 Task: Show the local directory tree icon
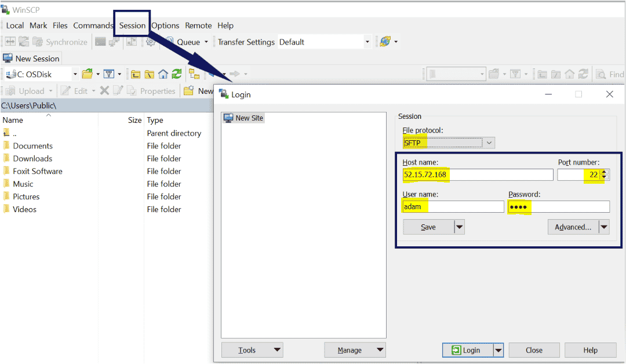coord(194,74)
